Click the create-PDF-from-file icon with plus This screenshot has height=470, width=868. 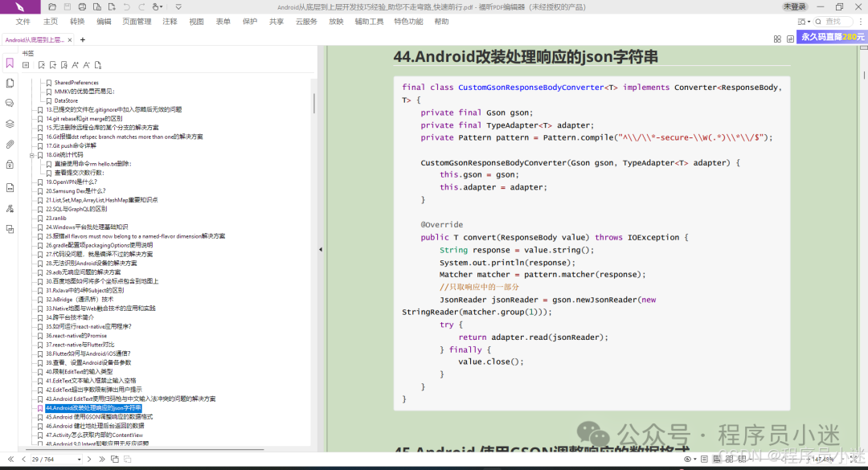pyautogui.click(x=112, y=7)
